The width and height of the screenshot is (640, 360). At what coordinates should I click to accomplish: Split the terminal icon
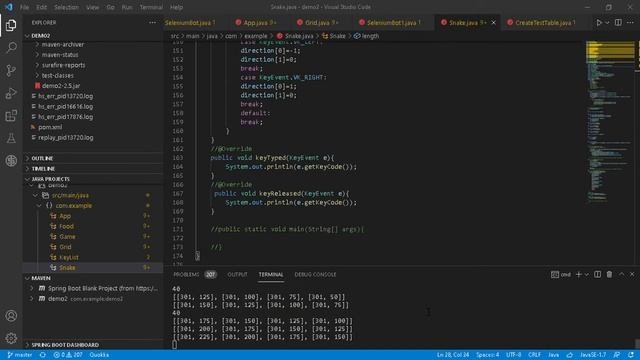[598, 274]
